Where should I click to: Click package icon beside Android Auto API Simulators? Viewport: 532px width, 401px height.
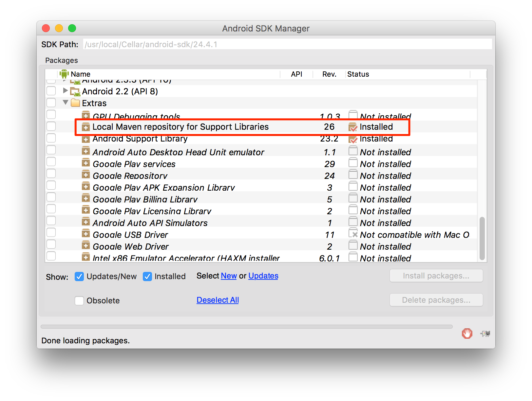[x=86, y=221]
